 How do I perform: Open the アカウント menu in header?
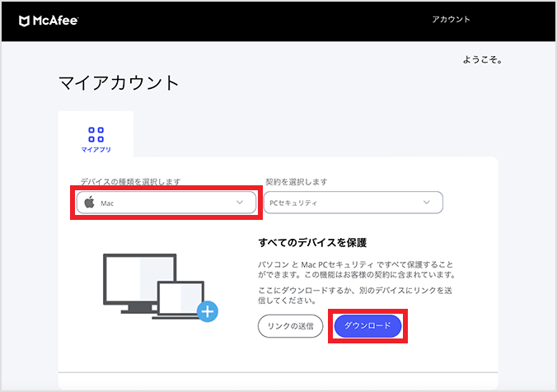(451, 20)
